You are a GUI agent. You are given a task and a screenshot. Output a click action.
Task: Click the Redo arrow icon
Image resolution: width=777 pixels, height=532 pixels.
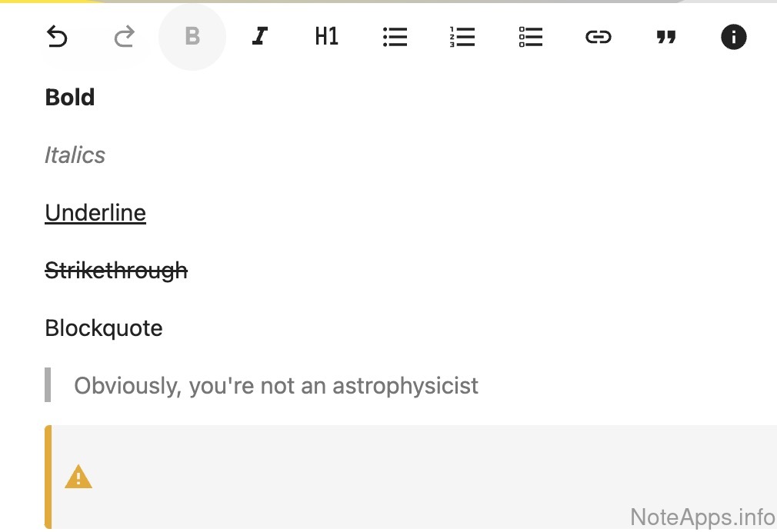pos(124,37)
